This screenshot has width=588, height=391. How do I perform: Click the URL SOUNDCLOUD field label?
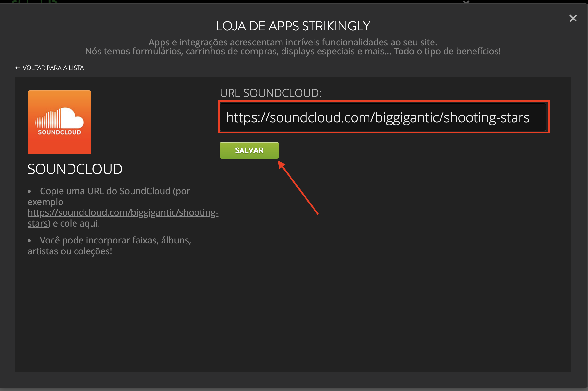pyautogui.click(x=271, y=93)
